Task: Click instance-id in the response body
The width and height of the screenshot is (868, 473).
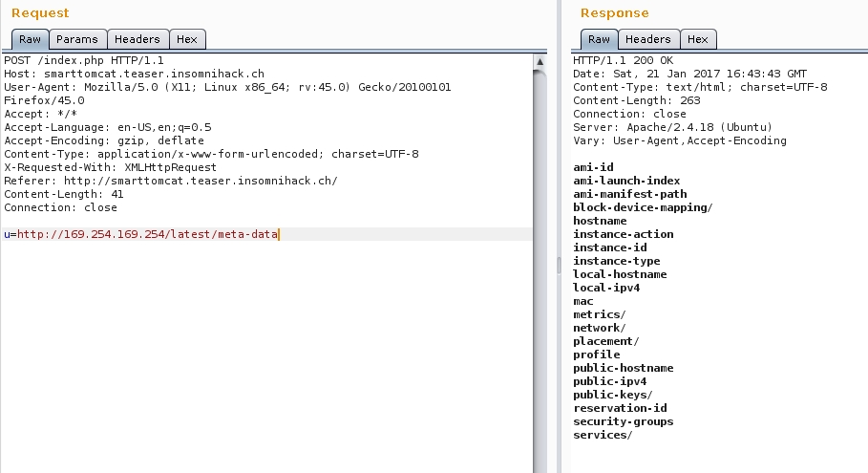Action: 610,247
